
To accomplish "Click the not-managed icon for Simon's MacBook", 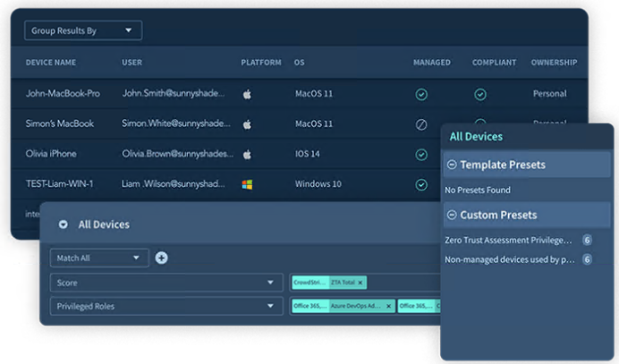I will point(421,124).
